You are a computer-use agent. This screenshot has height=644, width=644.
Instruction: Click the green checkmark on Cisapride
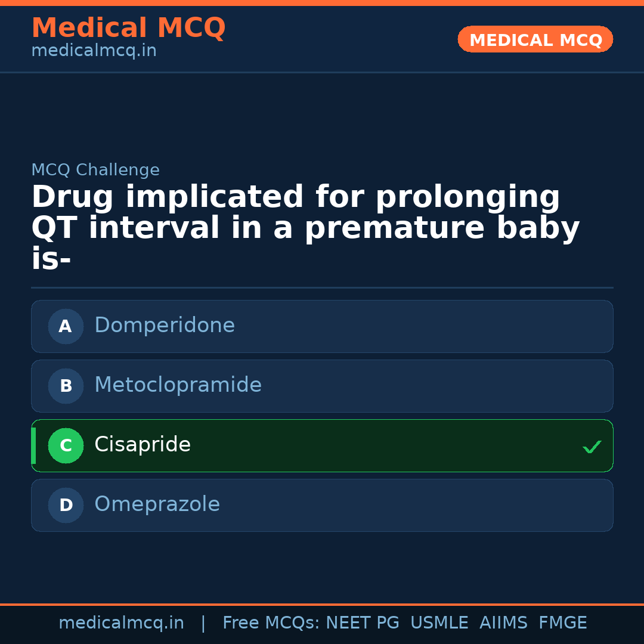[x=592, y=447]
